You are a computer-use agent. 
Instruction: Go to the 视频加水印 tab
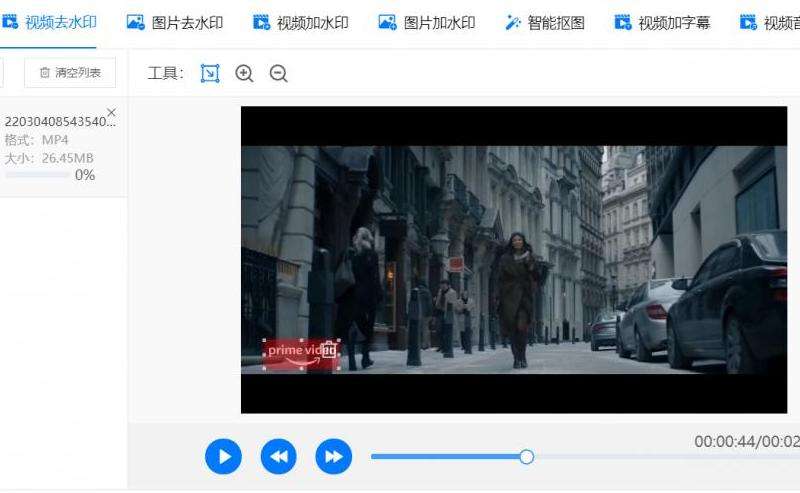click(x=302, y=23)
